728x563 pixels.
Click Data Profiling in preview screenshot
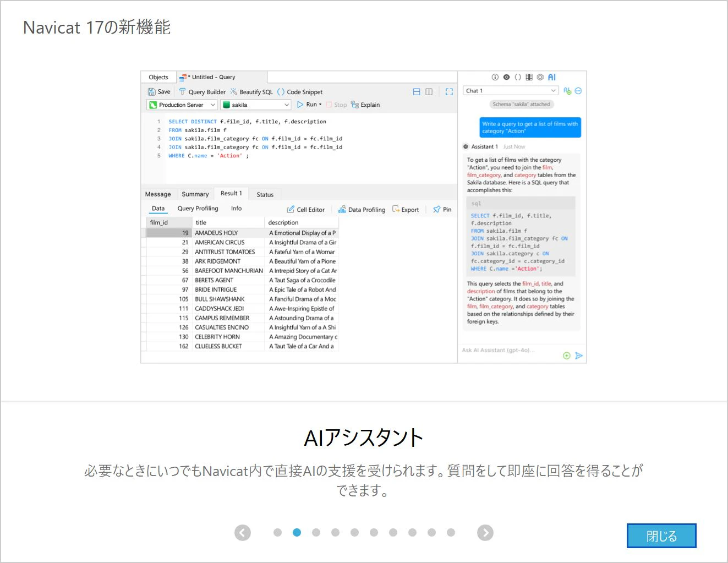362,210
